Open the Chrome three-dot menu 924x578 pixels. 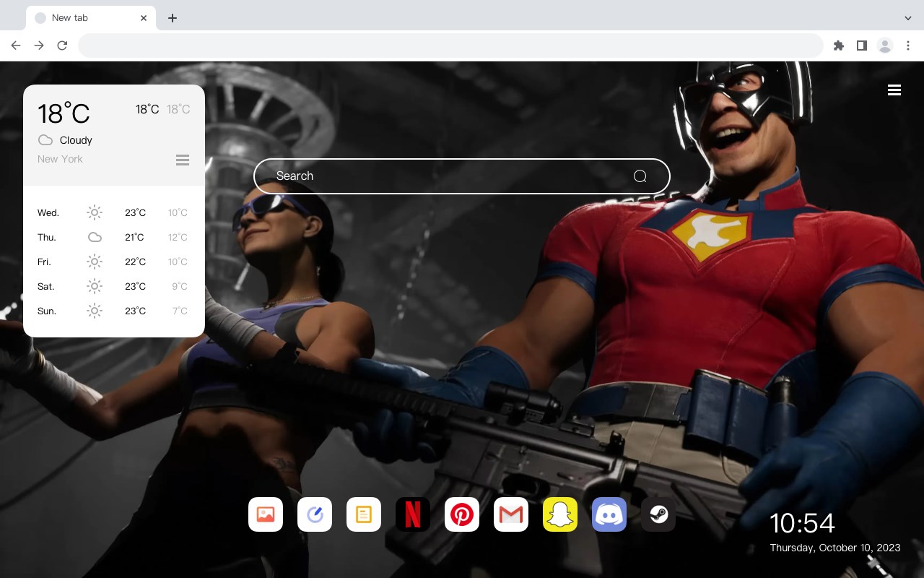908,46
